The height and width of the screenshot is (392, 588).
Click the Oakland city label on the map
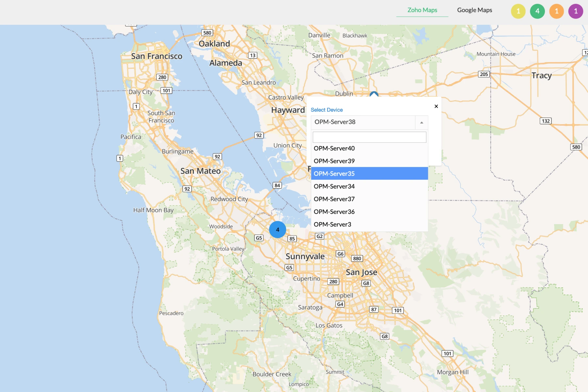(x=214, y=43)
